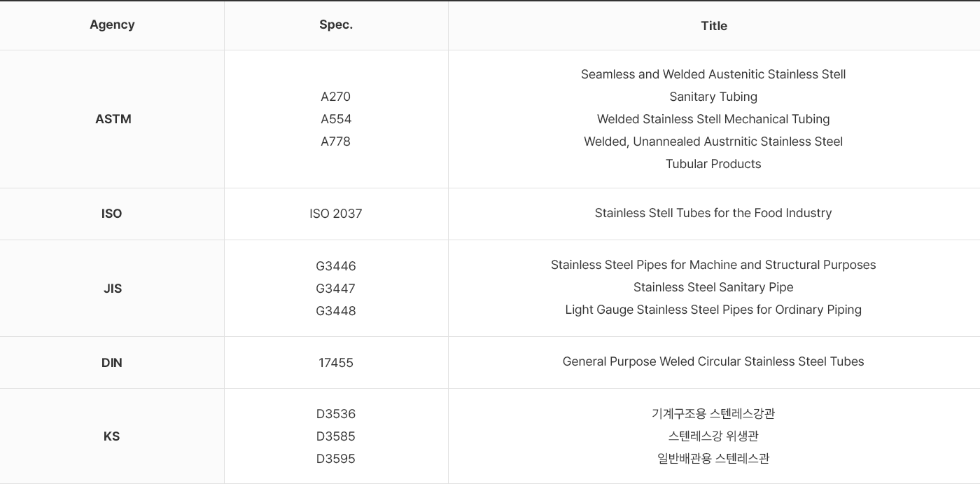Click the Spec. column header

(336, 25)
